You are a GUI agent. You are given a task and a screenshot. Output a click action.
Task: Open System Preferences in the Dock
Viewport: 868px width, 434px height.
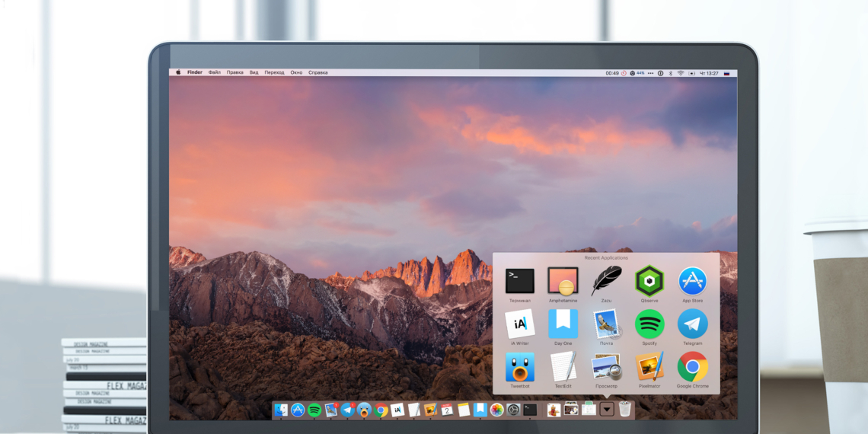coord(513,410)
